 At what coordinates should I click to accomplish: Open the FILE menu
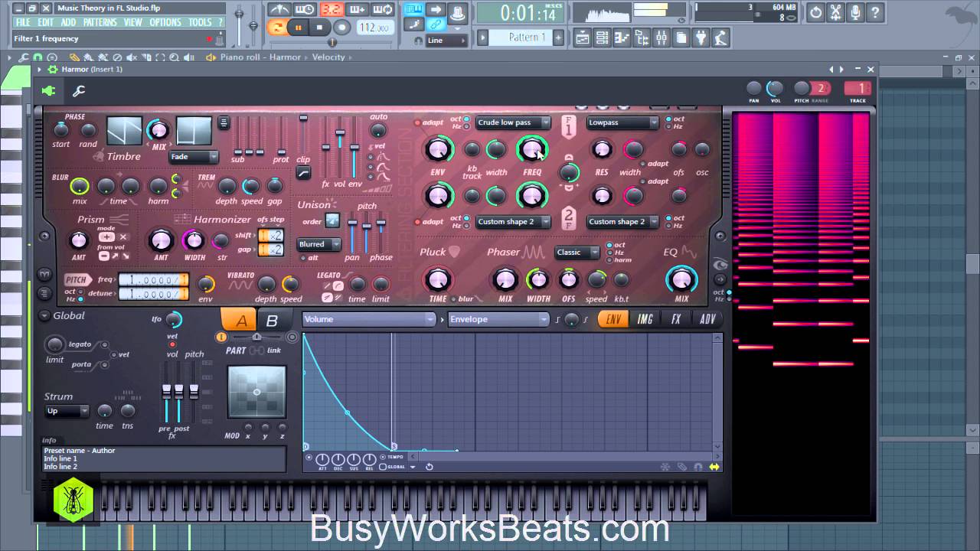23,23
